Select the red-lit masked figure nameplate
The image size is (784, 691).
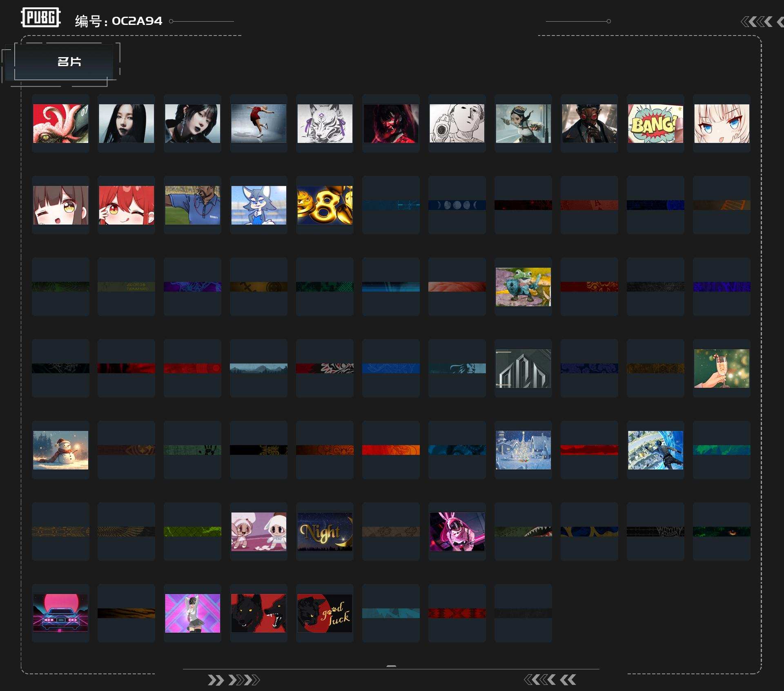pos(391,123)
